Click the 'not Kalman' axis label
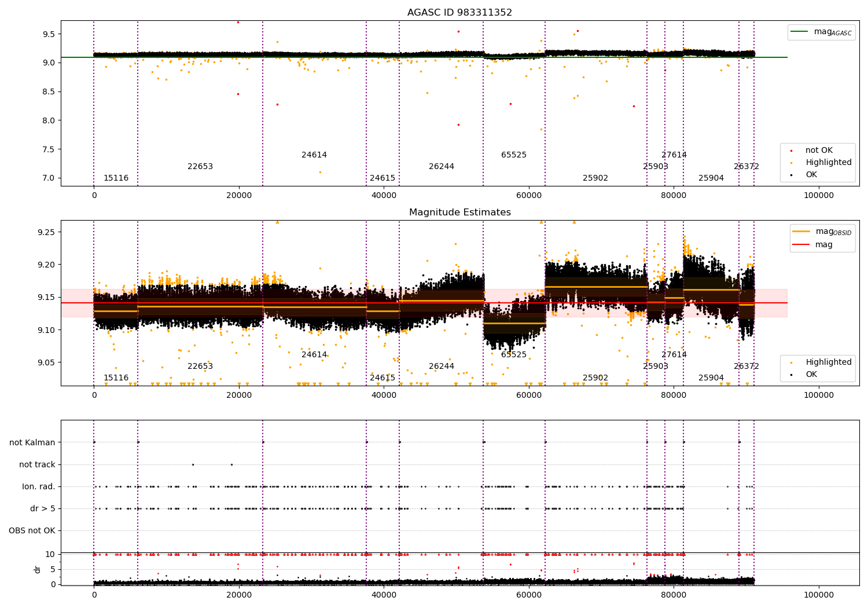This screenshot has width=868, height=608. click(32, 443)
